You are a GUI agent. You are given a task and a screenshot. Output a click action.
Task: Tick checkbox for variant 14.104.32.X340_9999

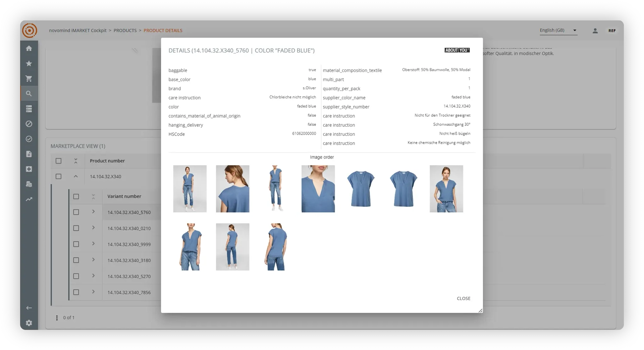pyautogui.click(x=76, y=244)
